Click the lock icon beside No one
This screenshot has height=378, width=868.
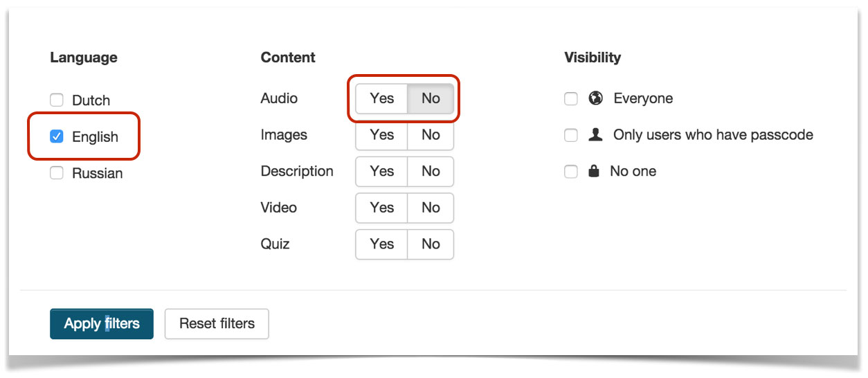coord(593,171)
